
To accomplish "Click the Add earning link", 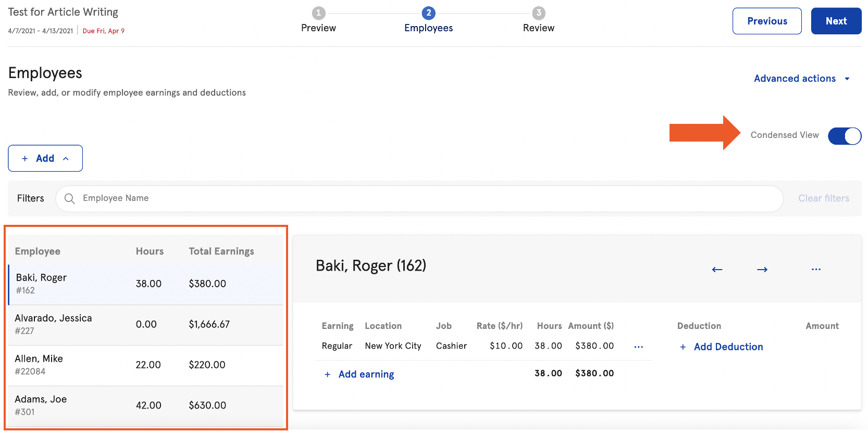I will tap(366, 375).
